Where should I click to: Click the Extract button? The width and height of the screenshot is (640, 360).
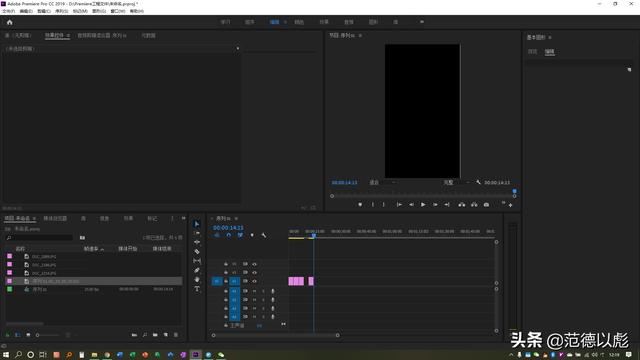(474, 204)
